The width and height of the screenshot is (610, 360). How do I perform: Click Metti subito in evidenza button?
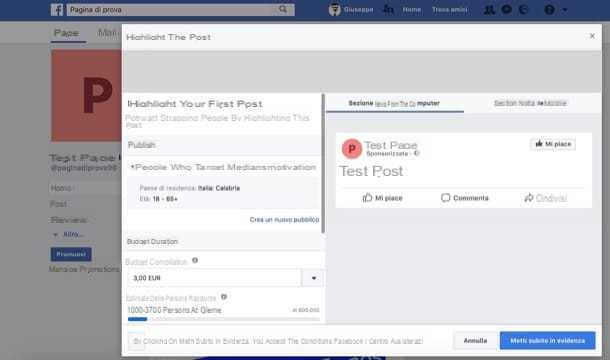click(547, 341)
